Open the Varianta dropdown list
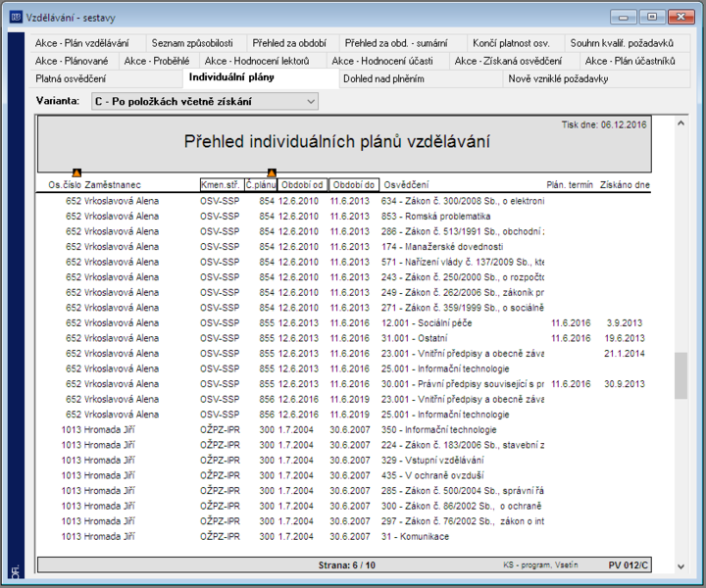Image resolution: width=706 pixels, height=588 pixels. tap(204, 101)
